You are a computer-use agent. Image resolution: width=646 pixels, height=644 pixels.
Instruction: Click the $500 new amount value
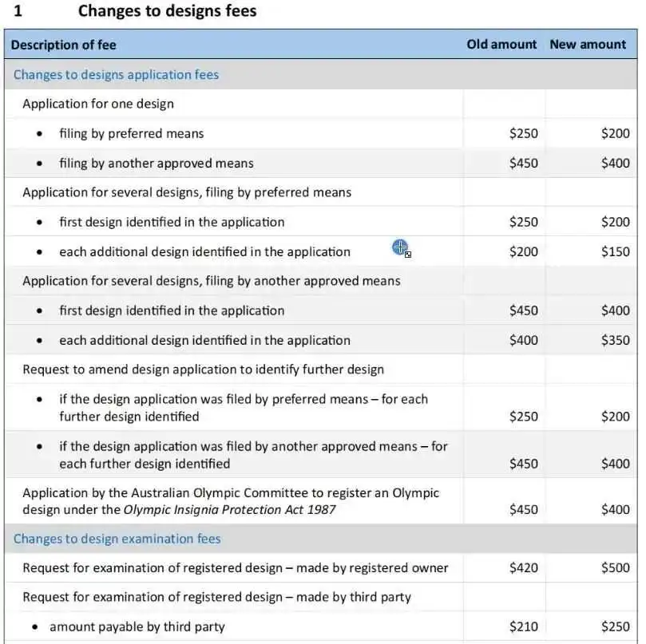(615, 568)
